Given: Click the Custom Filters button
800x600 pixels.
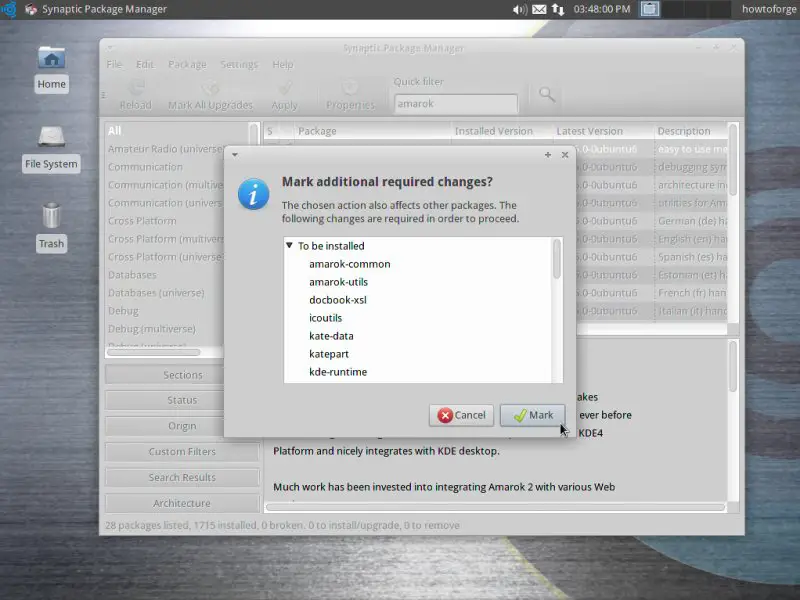Looking at the screenshot, I should 182,452.
